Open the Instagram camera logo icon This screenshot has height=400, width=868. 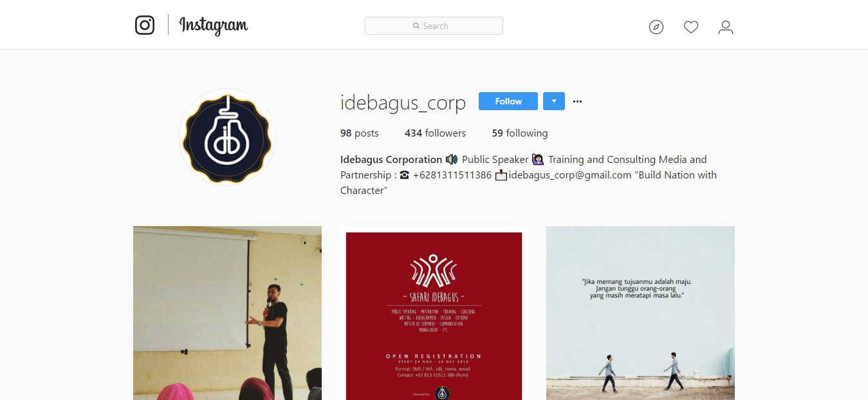(x=145, y=25)
